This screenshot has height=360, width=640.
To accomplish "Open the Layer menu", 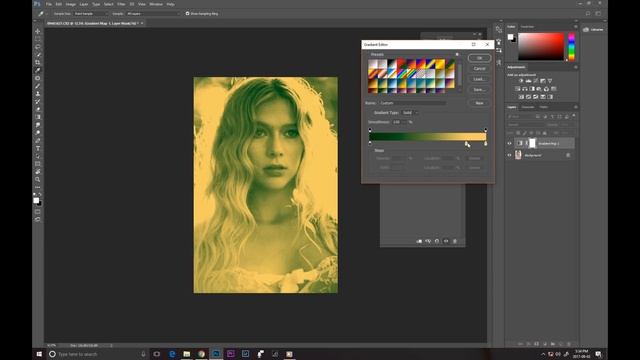I will pyautogui.click(x=84, y=4).
